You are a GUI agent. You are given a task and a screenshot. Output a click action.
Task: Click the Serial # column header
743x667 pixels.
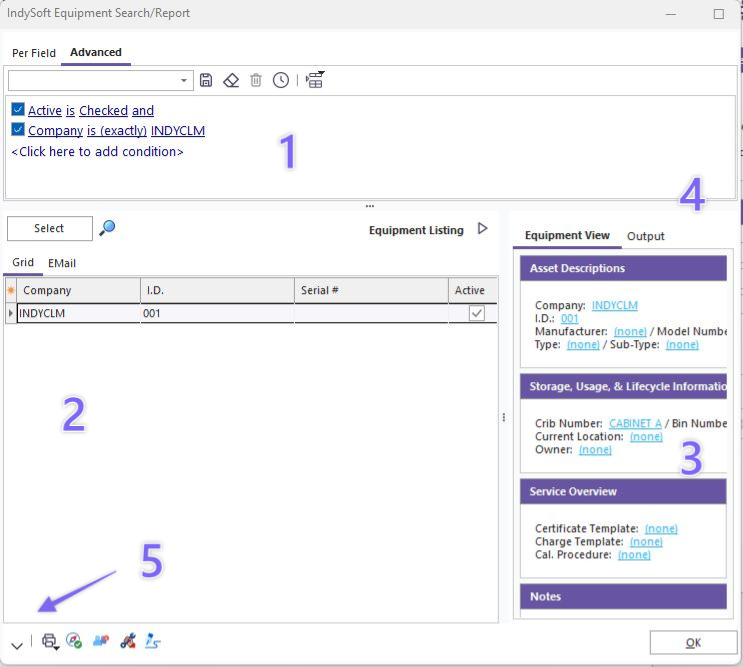(370, 290)
